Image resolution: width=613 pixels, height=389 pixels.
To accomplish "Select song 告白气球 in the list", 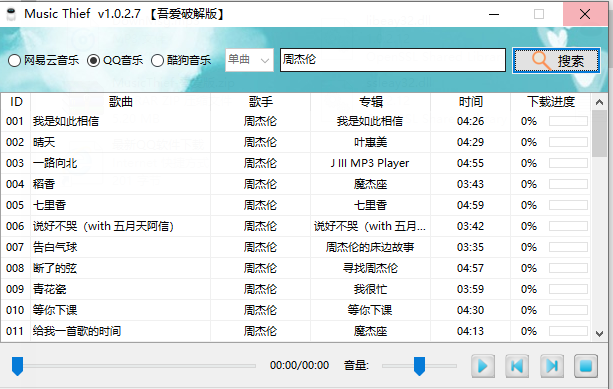I will (x=55, y=247).
